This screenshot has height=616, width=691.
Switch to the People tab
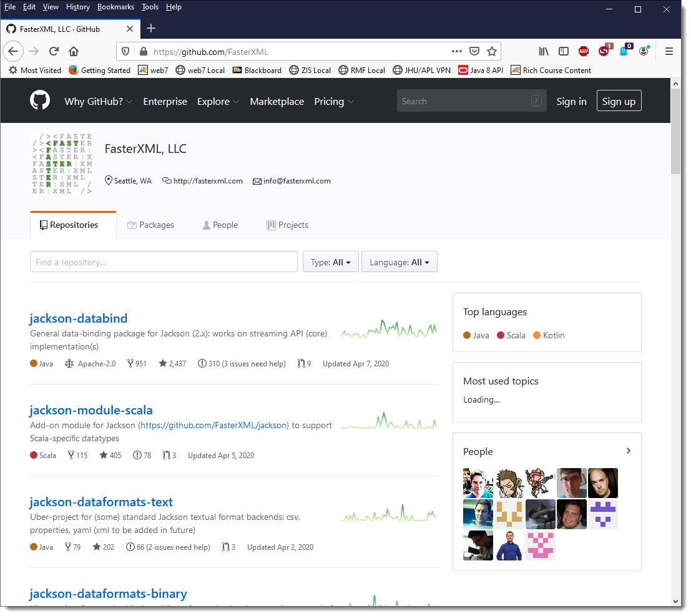[x=221, y=225]
